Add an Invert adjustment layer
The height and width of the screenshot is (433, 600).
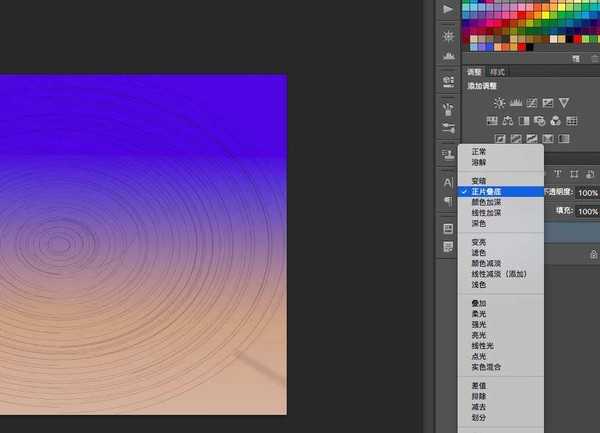coord(500,138)
